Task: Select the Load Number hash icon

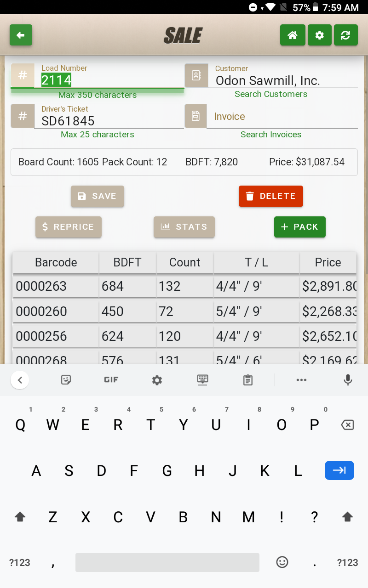Action: click(x=23, y=75)
